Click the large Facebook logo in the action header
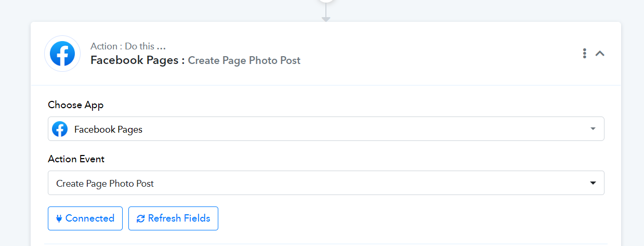Viewport: 644px width, 246px height. pyautogui.click(x=62, y=54)
